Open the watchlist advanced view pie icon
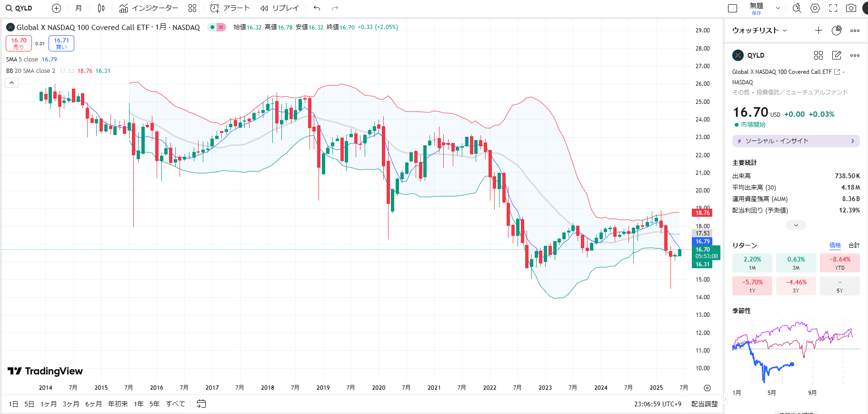Image resolution: width=868 pixels, height=414 pixels. [x=837, y=30]
